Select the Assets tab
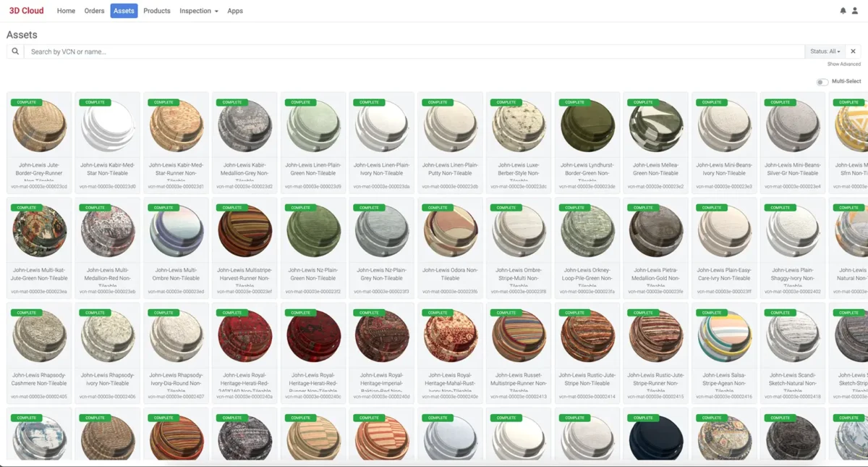Screen dimensions: 868x467 pyautogui.click(x=123, y=11)
